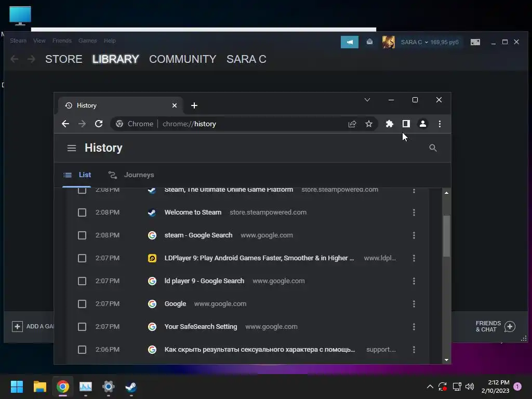Close the History tab
The width and height of the screenshot is (532, 399).
point(175,105)
